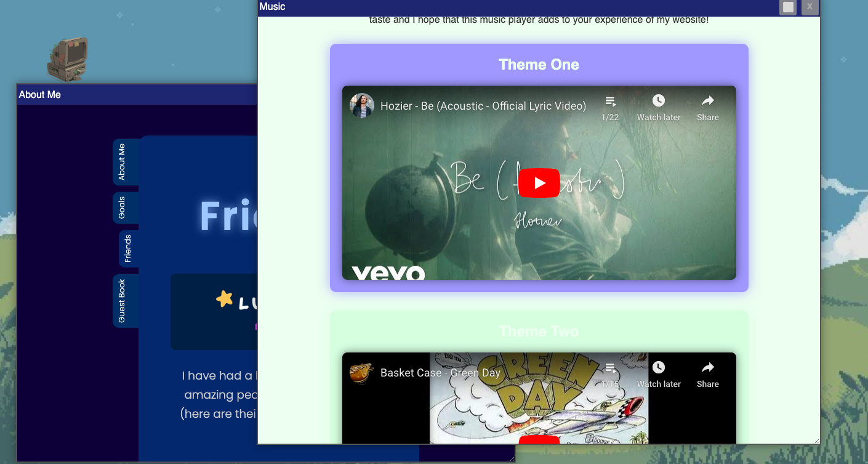Click the Hozier channel avatar
The image size is (868, 464).
pos(362,105)
